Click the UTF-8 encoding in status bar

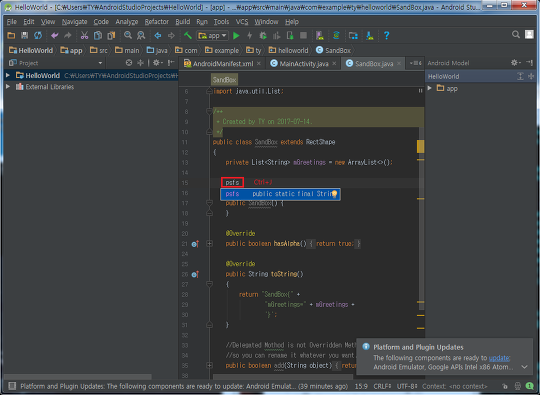(406, 386)
